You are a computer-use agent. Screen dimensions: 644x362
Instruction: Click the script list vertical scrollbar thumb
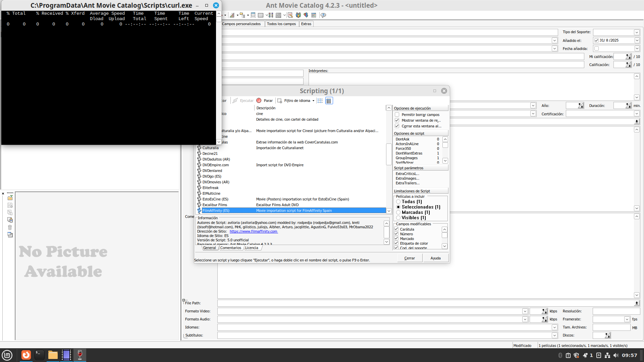[389, 154]
